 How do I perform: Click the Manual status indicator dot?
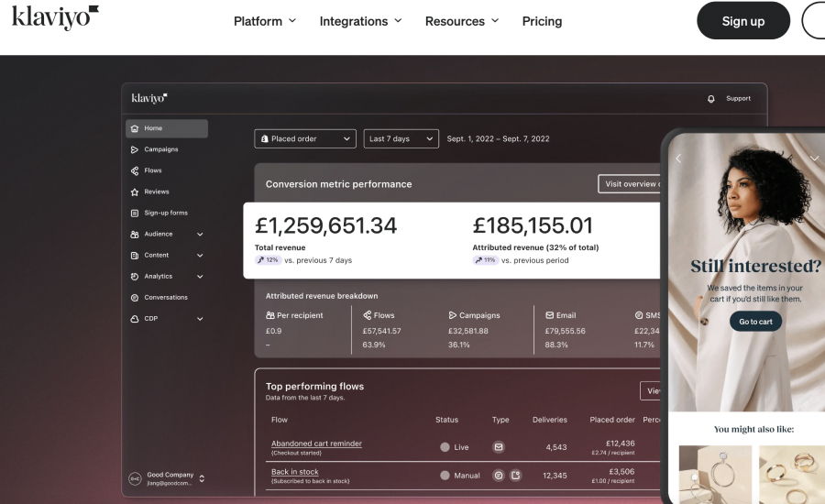tap(445, 476)
